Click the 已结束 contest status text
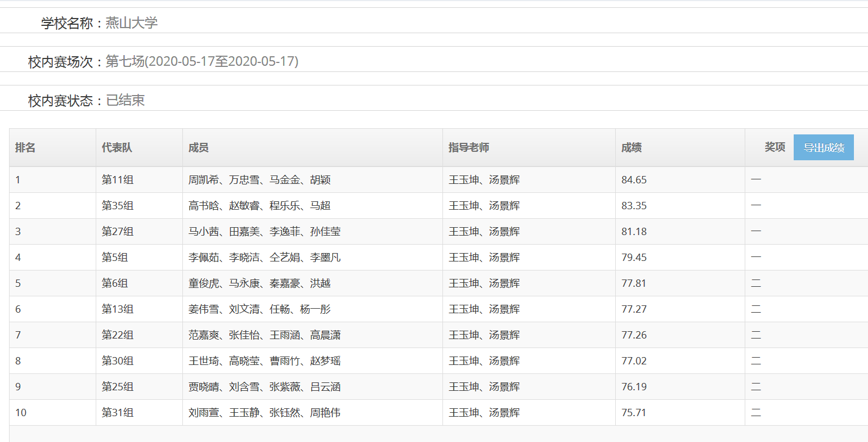The image size is (868, 442). pyautogui.click(x=126, y=100)
